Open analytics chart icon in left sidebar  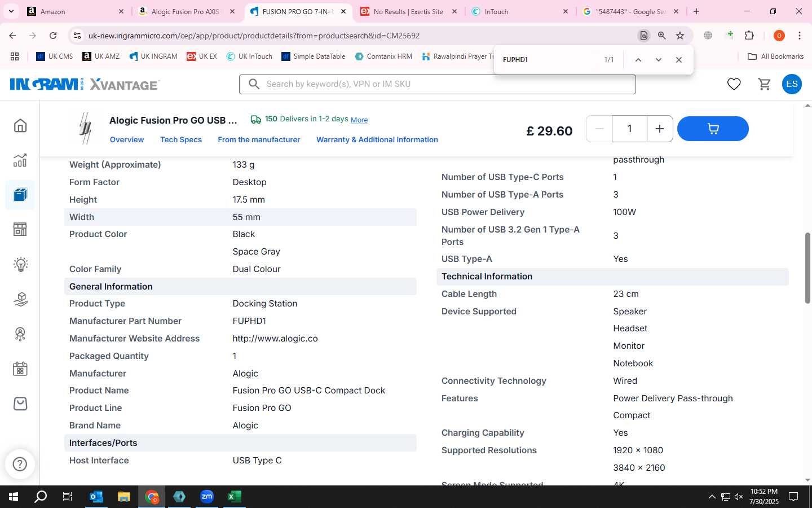pyautogui.click(x=20, y=160)
